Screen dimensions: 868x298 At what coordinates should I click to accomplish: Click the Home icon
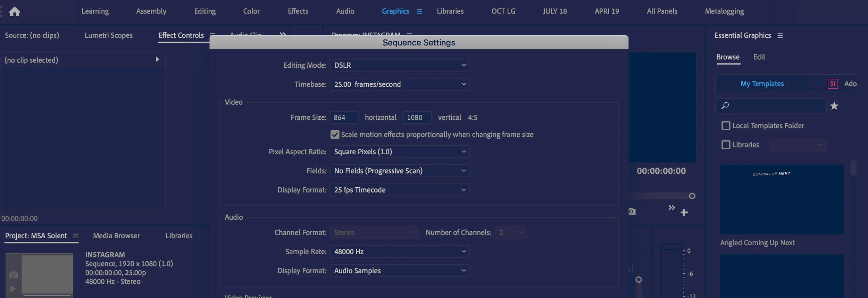[x=15, y=11]
